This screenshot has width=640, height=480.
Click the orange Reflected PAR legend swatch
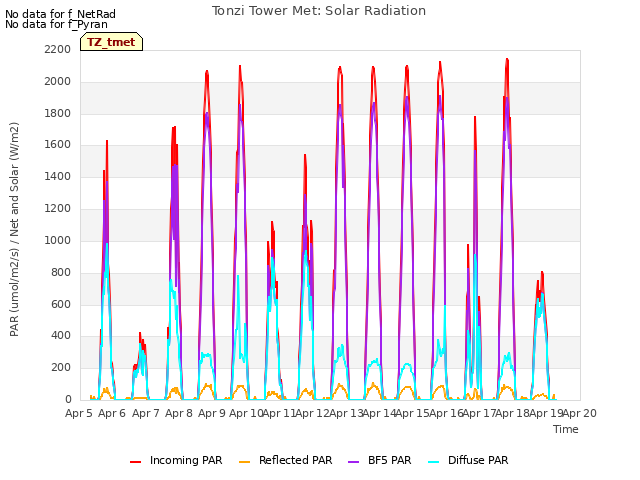coord(244,462)
